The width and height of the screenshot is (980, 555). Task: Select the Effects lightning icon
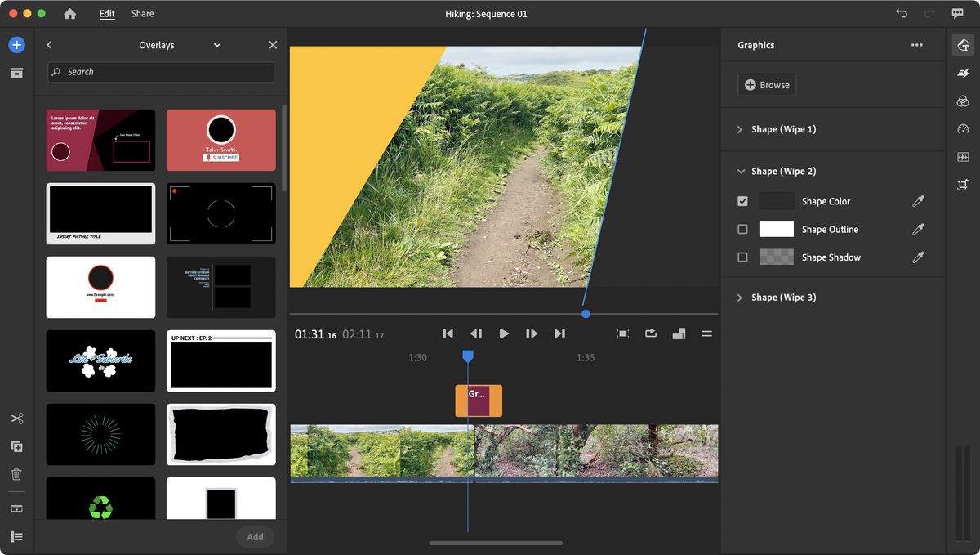[x=962, y=73]
